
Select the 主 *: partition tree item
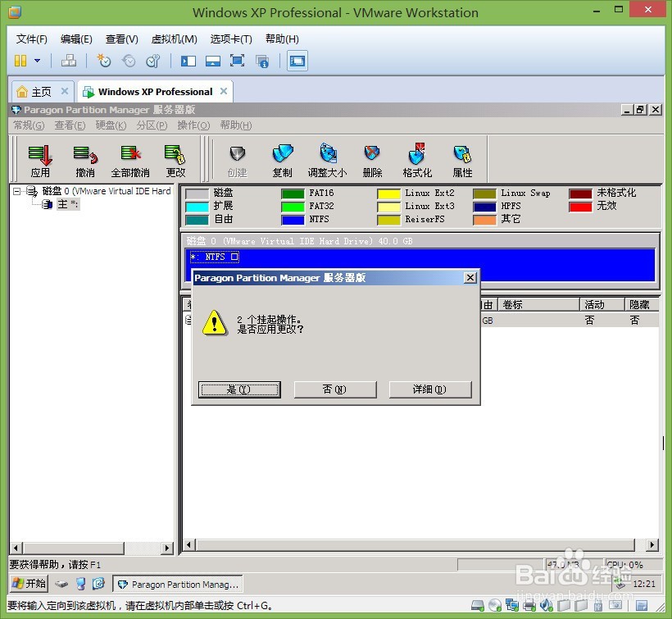68,204
